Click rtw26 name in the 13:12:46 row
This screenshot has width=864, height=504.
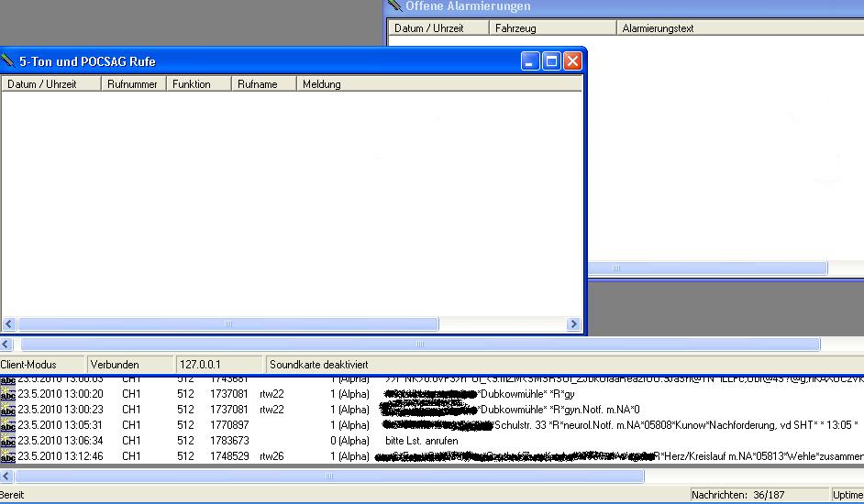point(271,456)
